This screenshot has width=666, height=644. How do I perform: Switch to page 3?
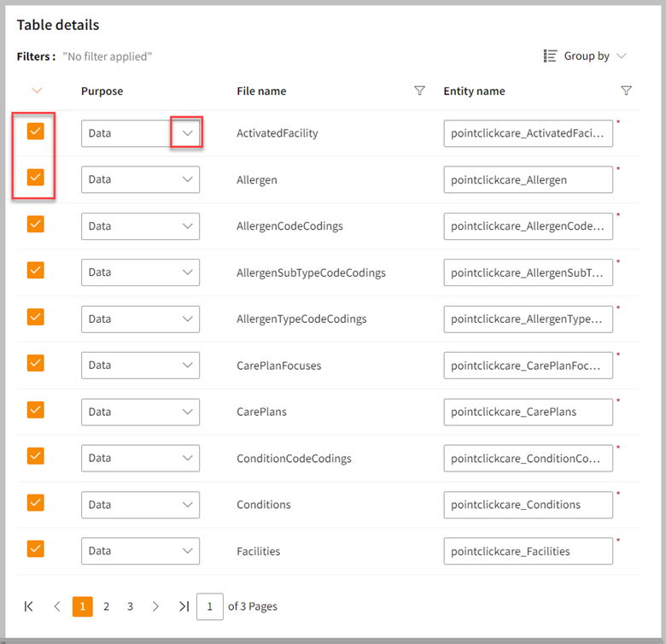coord(130,606)
